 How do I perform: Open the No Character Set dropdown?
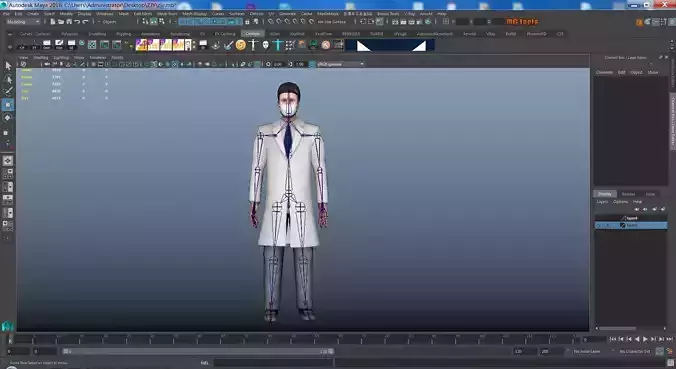click(x=635, y=351)
